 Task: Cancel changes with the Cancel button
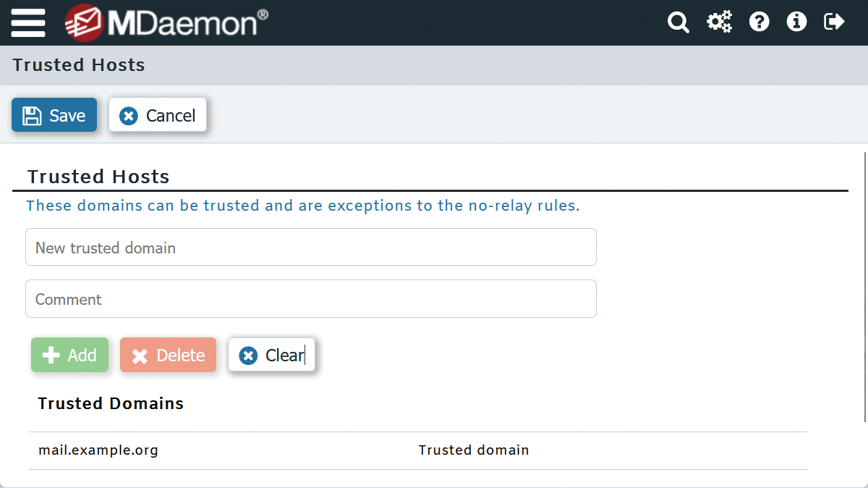[x=158, y=114]
